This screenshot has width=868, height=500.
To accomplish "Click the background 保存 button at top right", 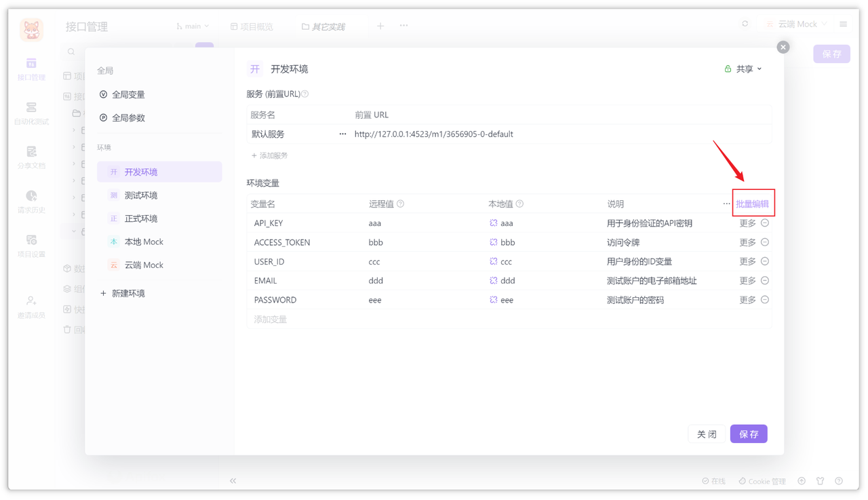I will (x=831, y=54).
